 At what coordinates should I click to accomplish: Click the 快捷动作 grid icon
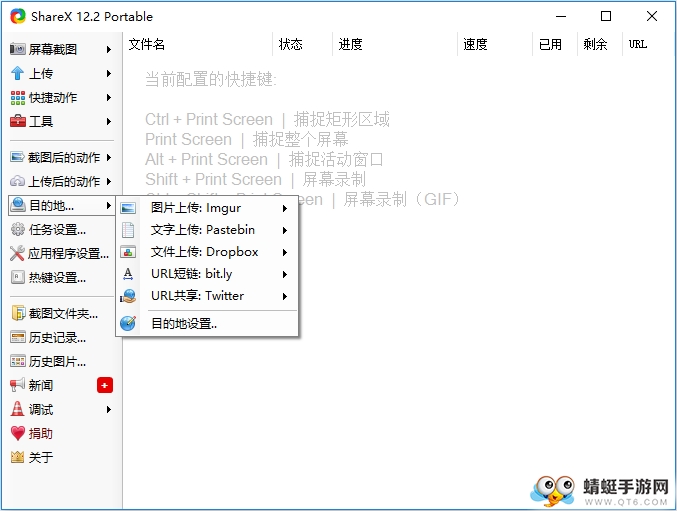(18, 98)
